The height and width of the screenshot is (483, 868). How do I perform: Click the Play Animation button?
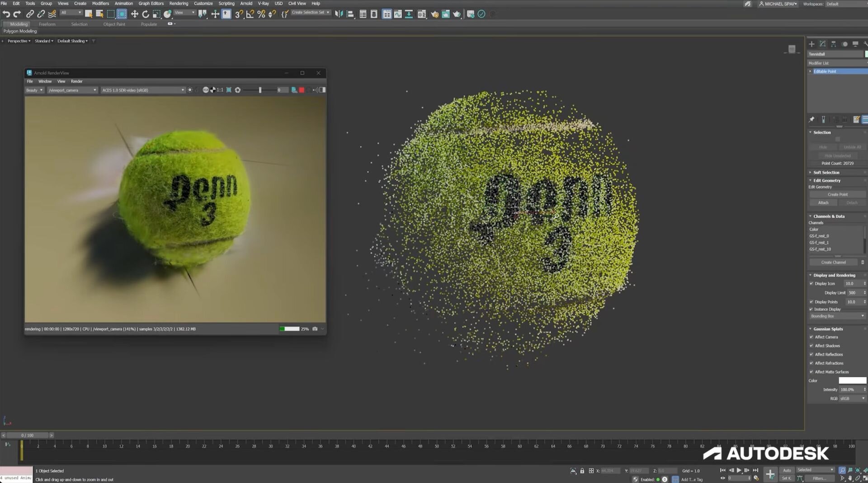click(x=739, y=470)
